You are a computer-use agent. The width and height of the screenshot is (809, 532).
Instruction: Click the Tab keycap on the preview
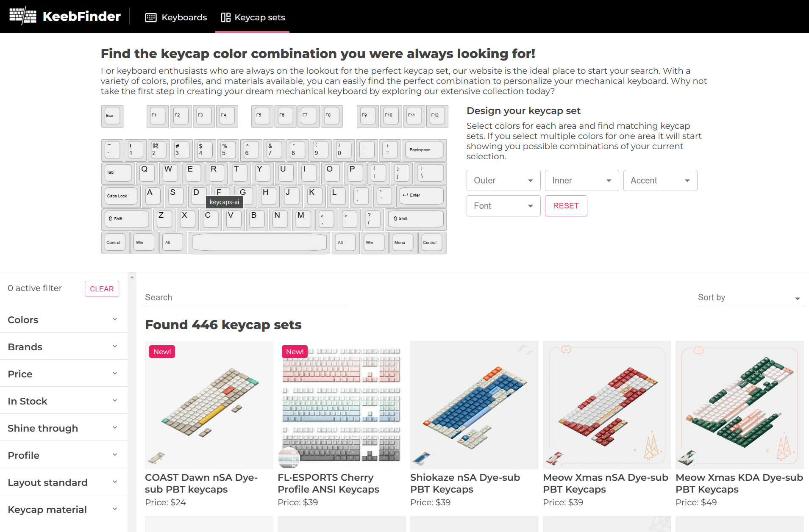point(118,173)
